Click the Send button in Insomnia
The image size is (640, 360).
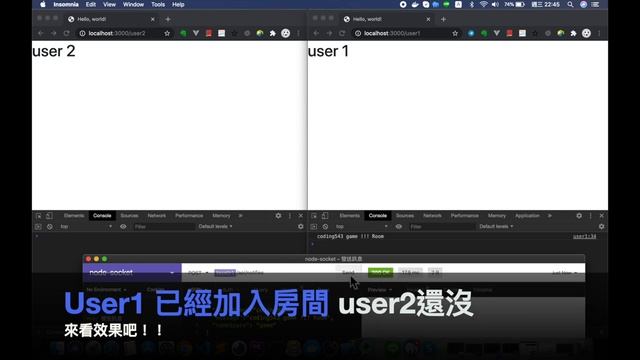[x=348, y=272]
